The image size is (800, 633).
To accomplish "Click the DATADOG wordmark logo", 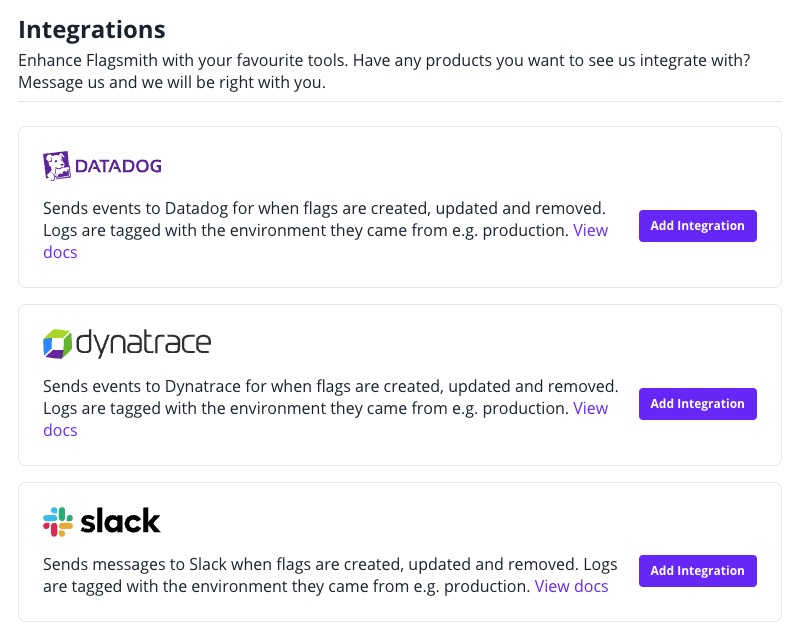I will pyautogui.click(x=120, y=165).
